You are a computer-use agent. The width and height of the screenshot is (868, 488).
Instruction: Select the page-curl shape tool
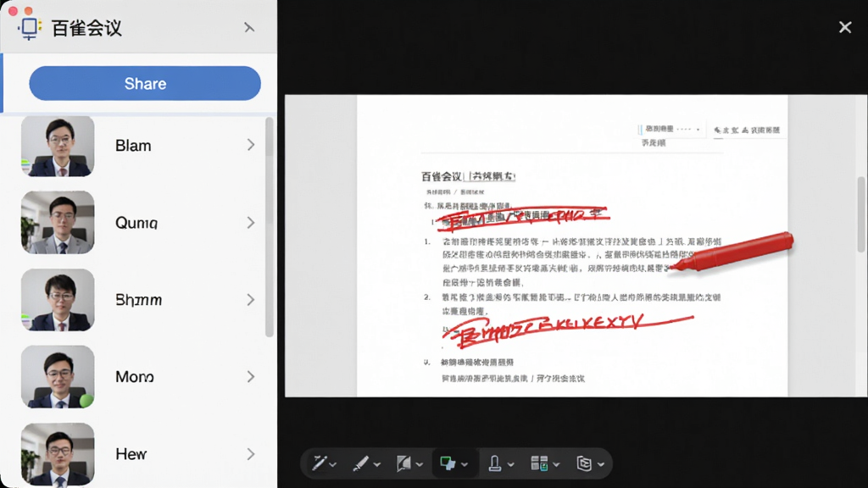[403, 463]
